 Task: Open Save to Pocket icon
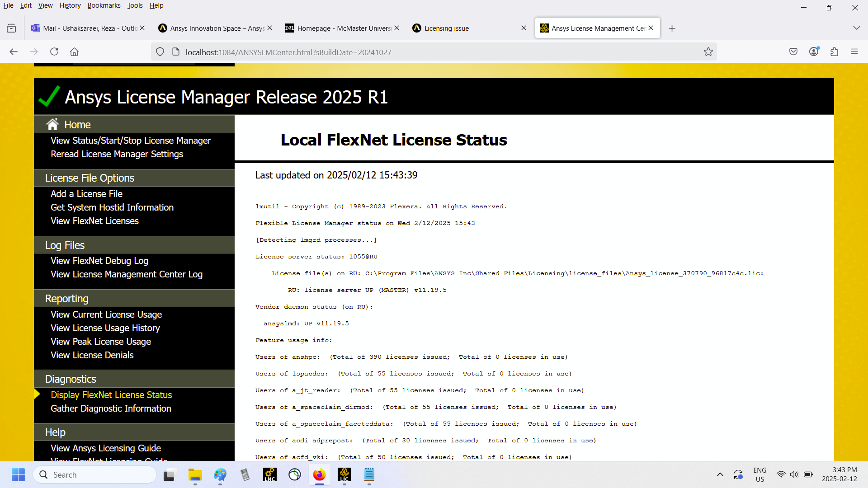coord(793,52)
